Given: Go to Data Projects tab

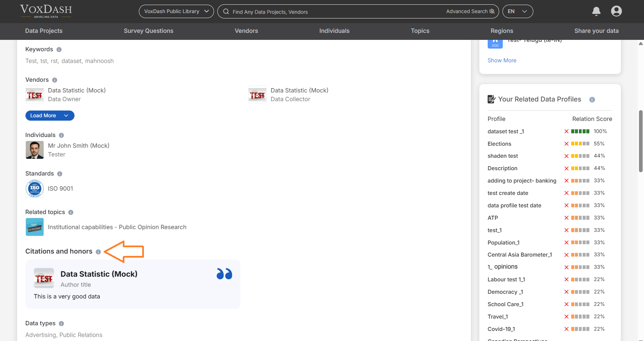Looking at the screenshot, I should pos(44,31).
